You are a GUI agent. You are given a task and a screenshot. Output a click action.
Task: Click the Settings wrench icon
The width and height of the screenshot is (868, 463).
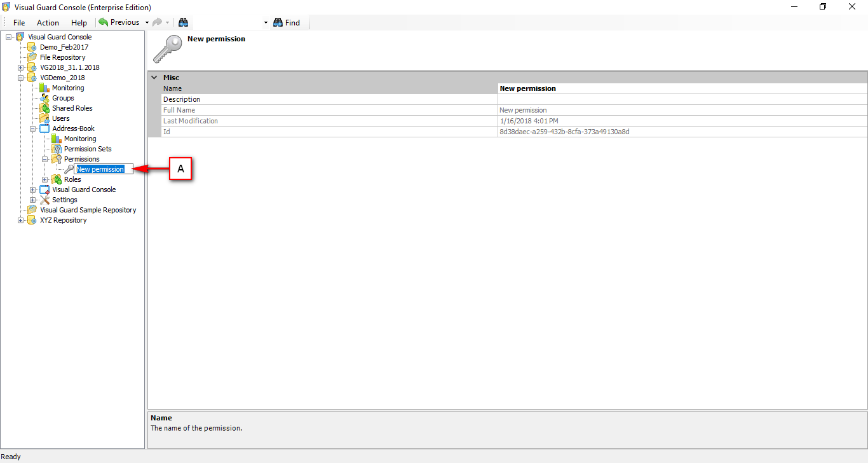(x=46, y=199)
